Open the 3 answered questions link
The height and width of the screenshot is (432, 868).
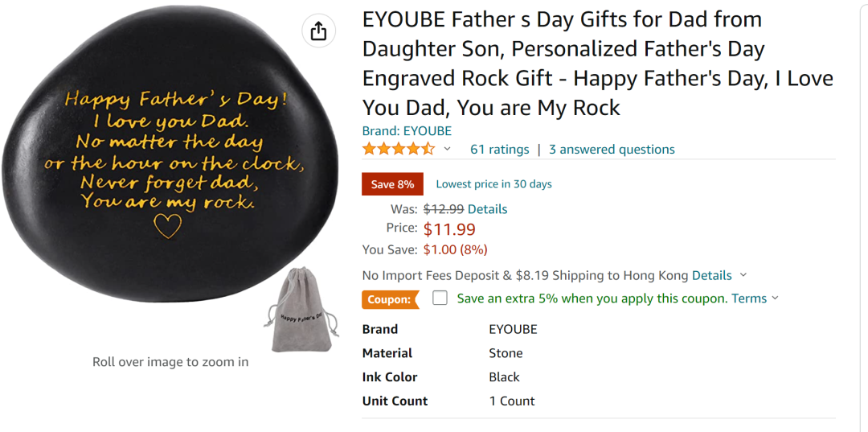point(612,150)
